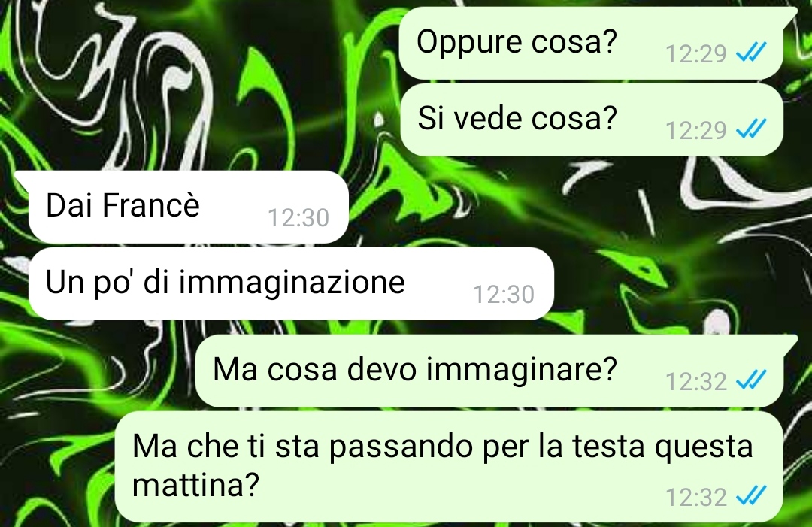Screen dimensions: 812x527
Task: Click the word 'immaginazione' in received message
Action: tap(292, 283)
